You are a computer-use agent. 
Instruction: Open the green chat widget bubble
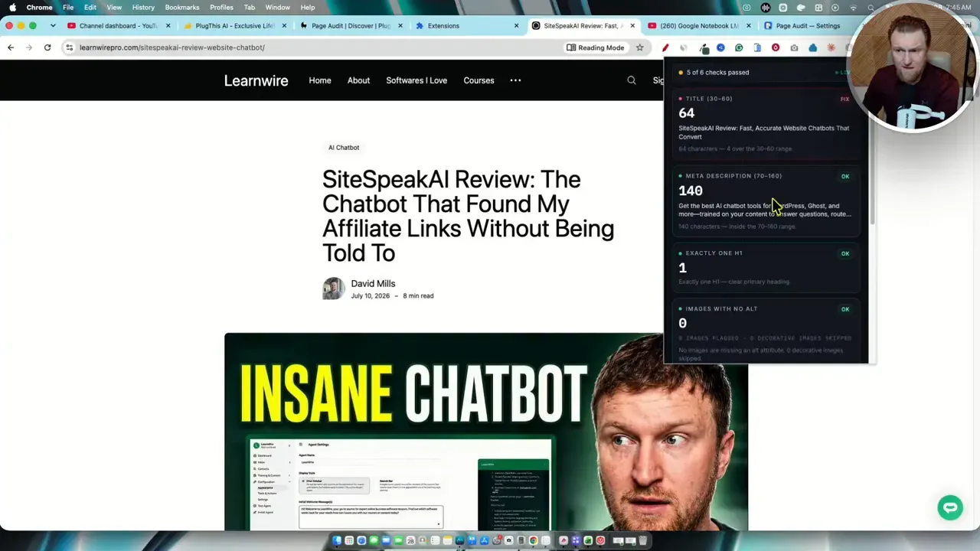point(950,507)
